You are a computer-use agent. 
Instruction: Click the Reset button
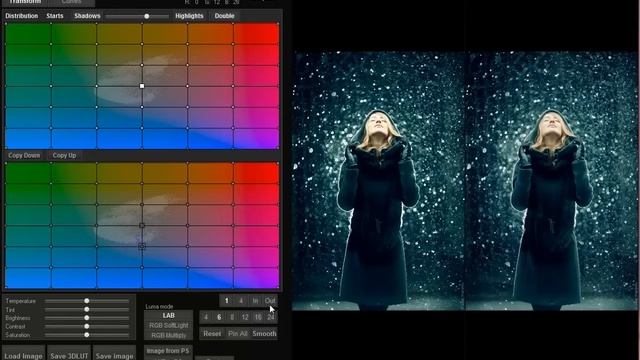pyautogui.click(x=212, y=333)
